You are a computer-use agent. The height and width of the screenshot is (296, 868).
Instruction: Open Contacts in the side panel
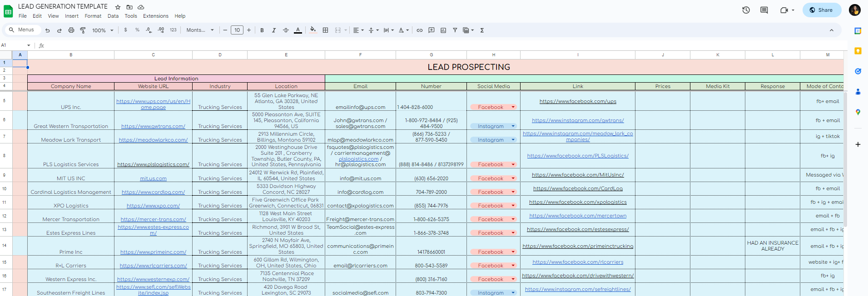tap(858, 92)
